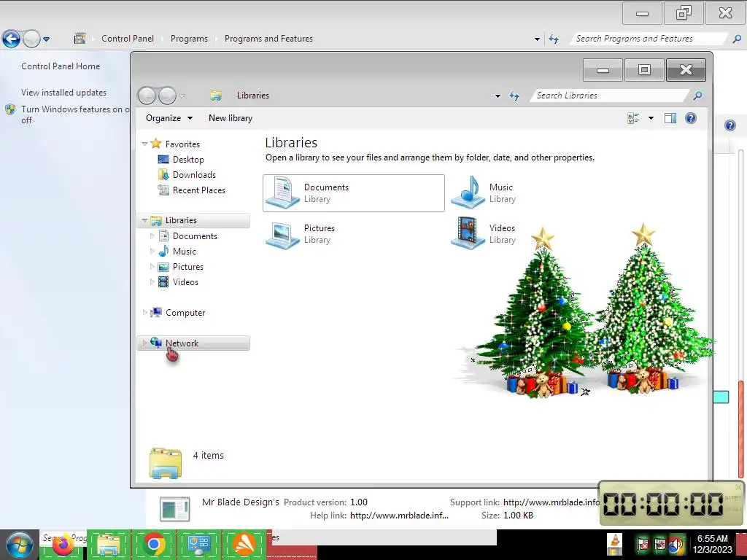Click the Search Libraries field
Viewport: 747px width, 560px height.
coord(610,96)
